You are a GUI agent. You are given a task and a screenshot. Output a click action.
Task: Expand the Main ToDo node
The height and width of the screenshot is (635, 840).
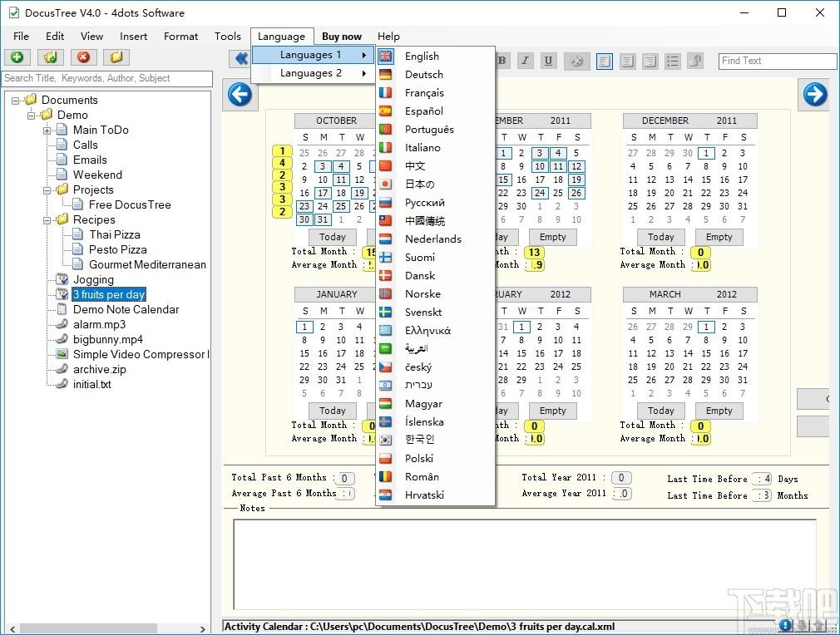click(x=47, y=130)
